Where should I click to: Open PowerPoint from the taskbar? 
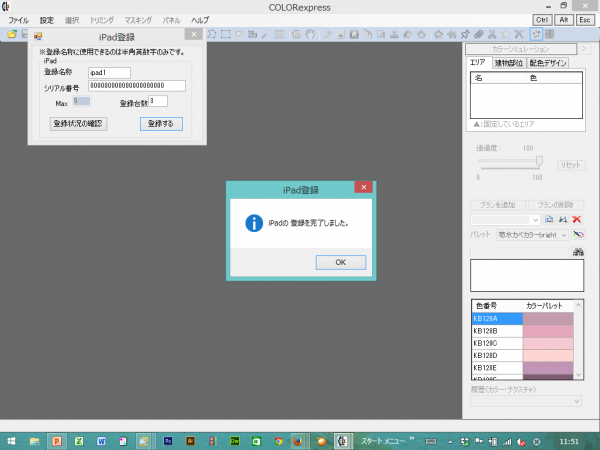pyautogui.click(x=57, y=441)
